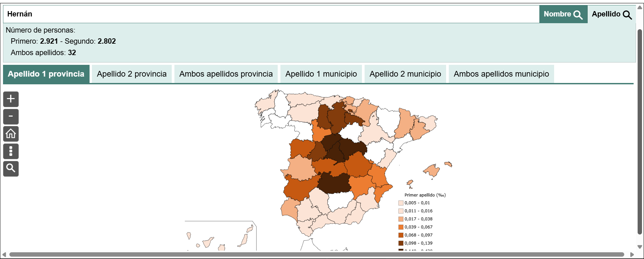
Task: Switch to the Apellido 2 provincia tab
Action: click(x=131, y=74)
